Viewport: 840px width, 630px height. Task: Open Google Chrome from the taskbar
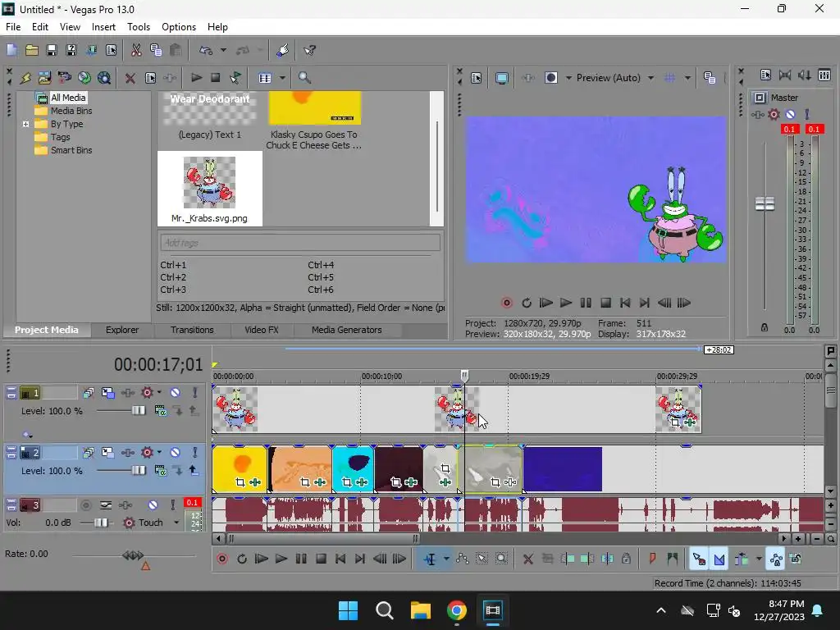click(456, 610)
